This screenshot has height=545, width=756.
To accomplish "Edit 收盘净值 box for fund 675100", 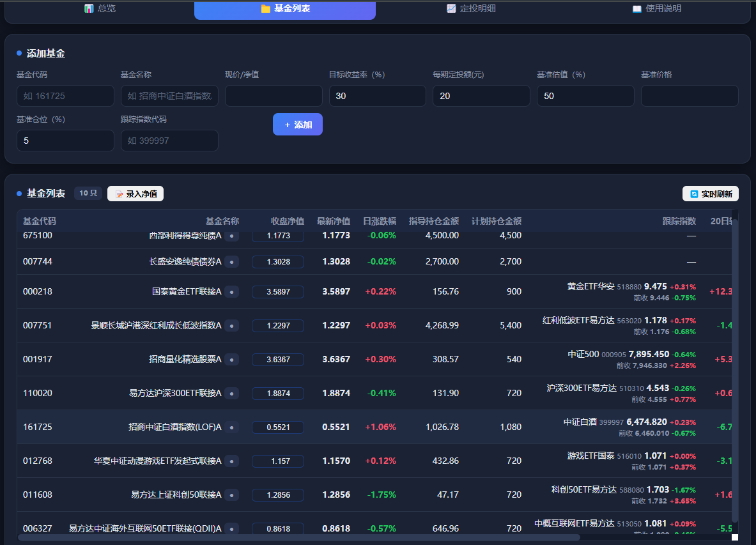I will click(x=278, y=236).
